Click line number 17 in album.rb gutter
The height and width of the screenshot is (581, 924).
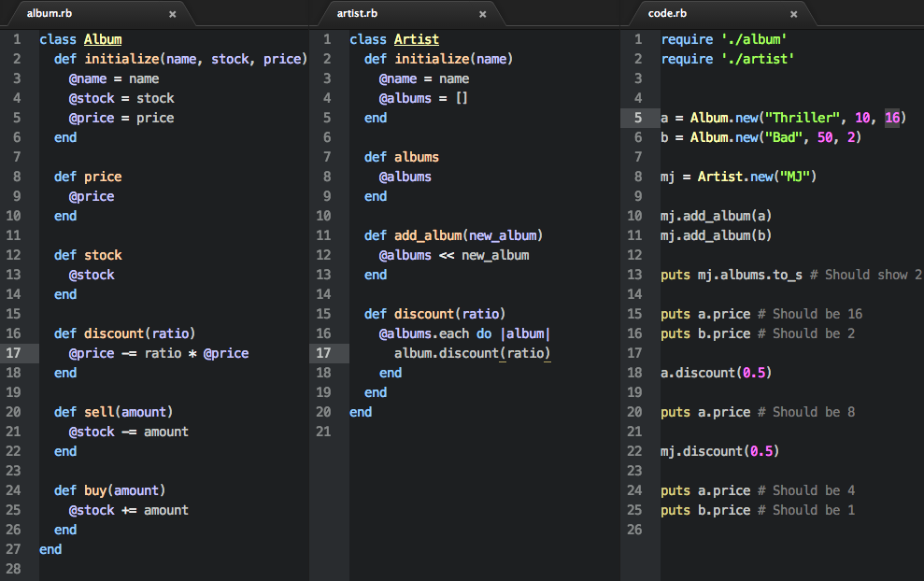13,353
